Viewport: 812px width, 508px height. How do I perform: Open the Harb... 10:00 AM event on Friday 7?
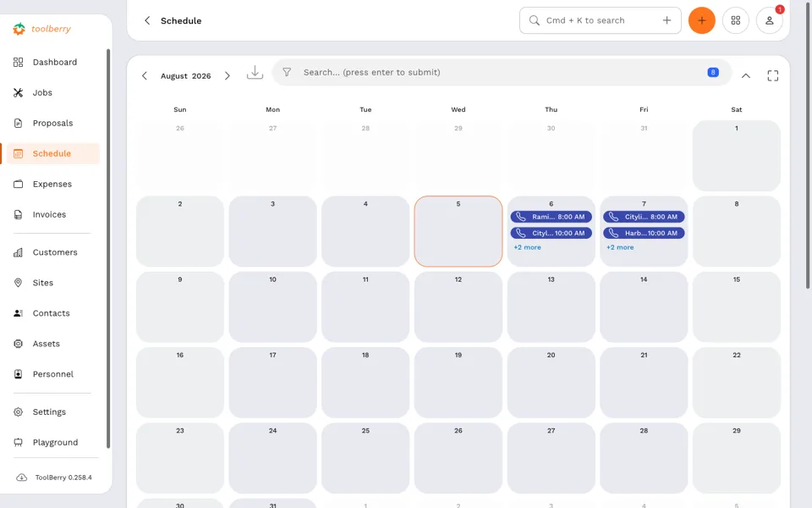644,234
